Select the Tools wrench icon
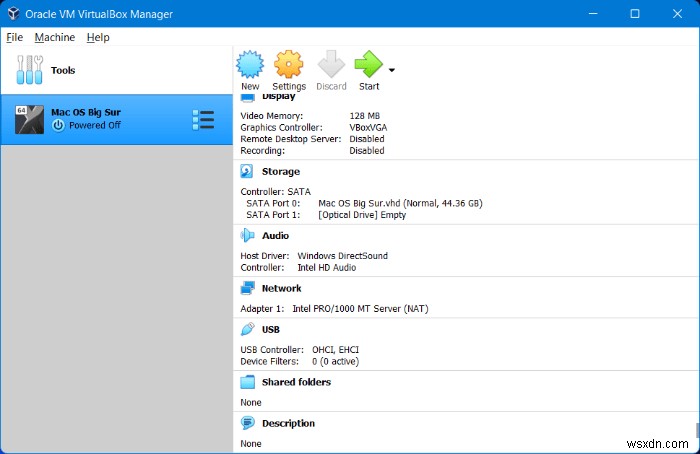 click(29, 70)
